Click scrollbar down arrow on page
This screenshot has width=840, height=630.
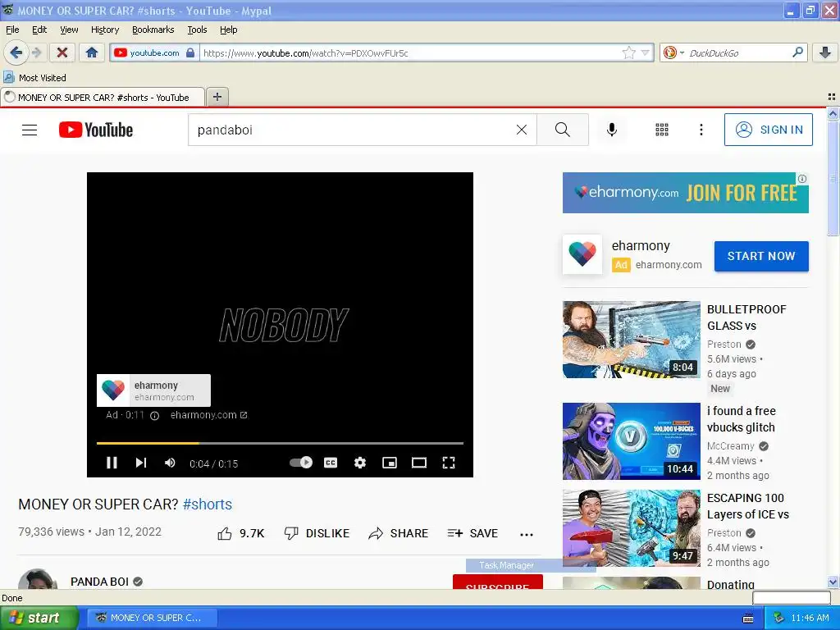pyautogui.click(x=833, y=582)
